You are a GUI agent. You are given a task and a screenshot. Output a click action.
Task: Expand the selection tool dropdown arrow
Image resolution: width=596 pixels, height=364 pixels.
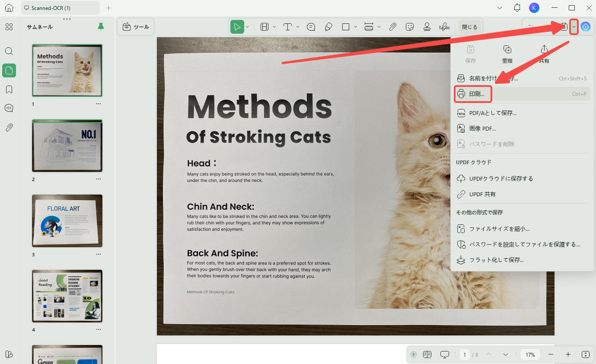pyautogui.click(x=247, y=27)
